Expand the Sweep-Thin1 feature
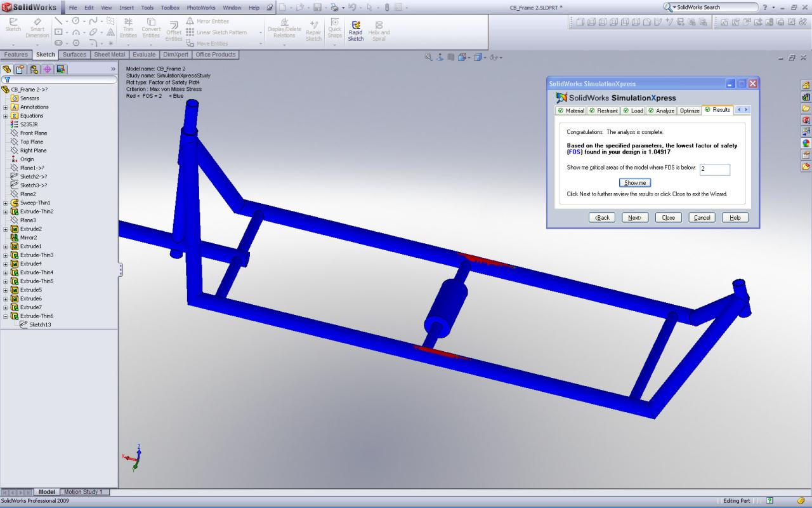812x508 pixels. [5, 203]
